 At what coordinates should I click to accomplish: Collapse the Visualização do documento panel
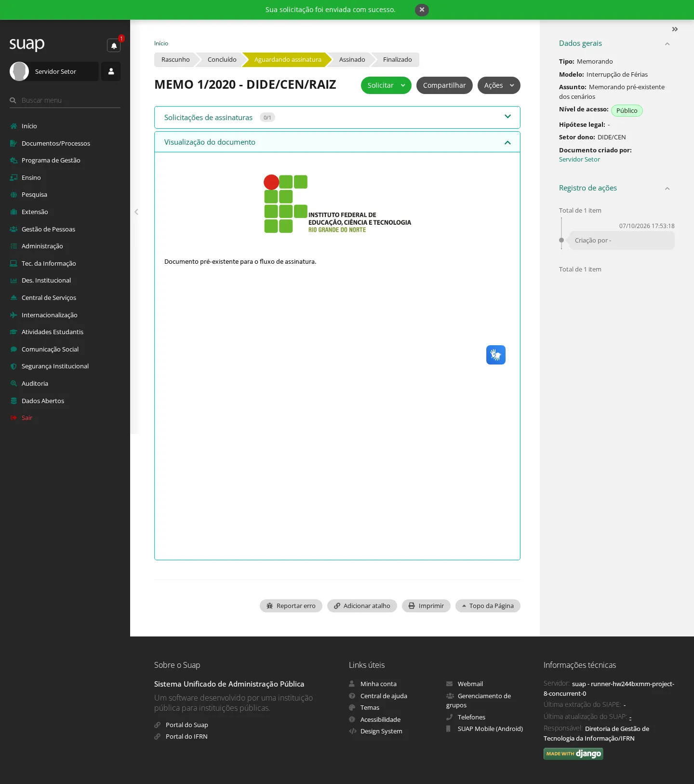[337, 142]
